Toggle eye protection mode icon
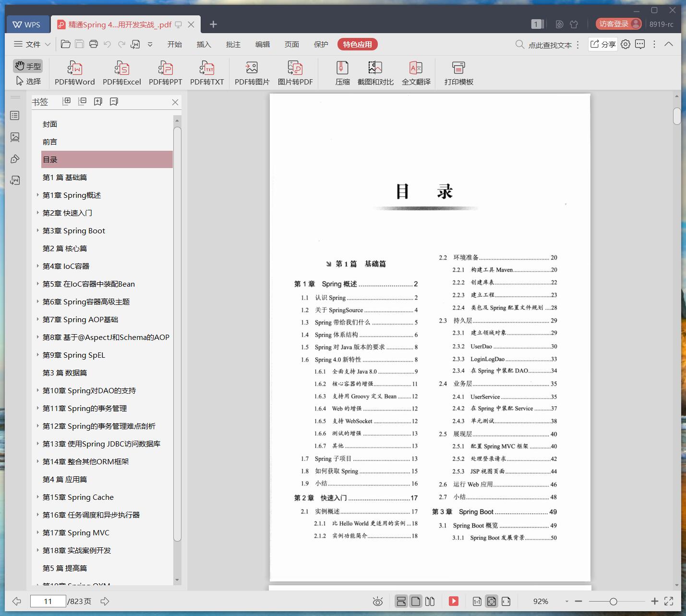The image size is (686, 616). 378,601
